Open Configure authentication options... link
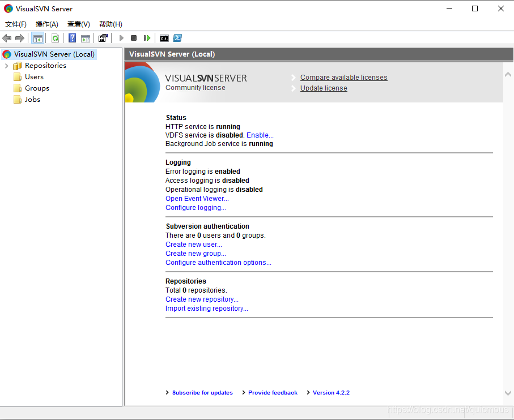 (218, 263)
